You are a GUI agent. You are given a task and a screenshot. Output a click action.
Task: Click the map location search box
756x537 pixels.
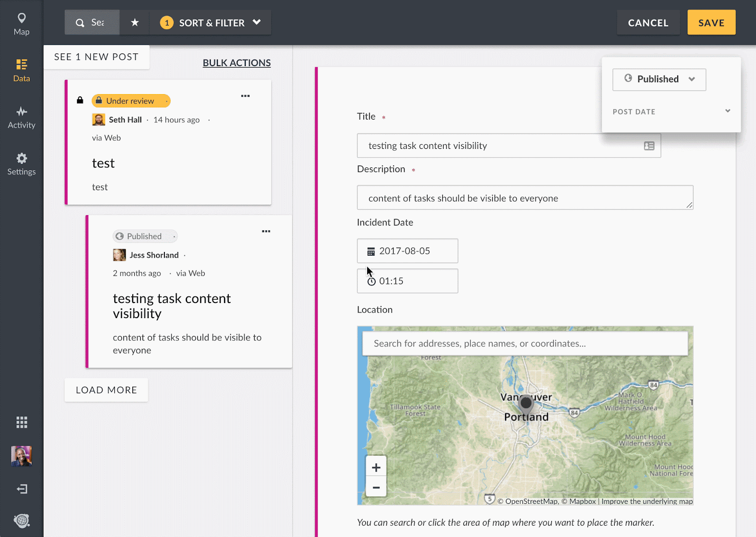tap(525, 344)
